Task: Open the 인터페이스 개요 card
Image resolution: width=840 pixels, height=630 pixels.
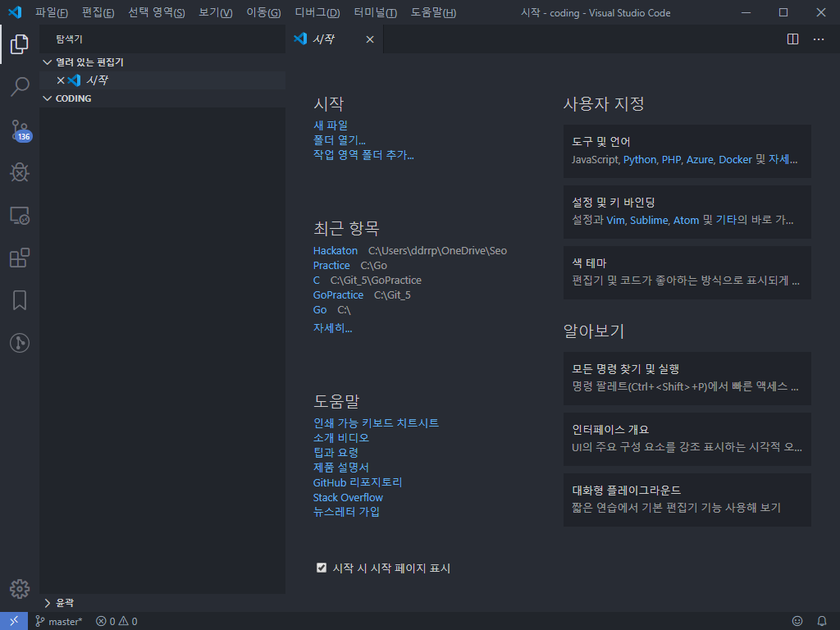Action: [x=687, y=440]
